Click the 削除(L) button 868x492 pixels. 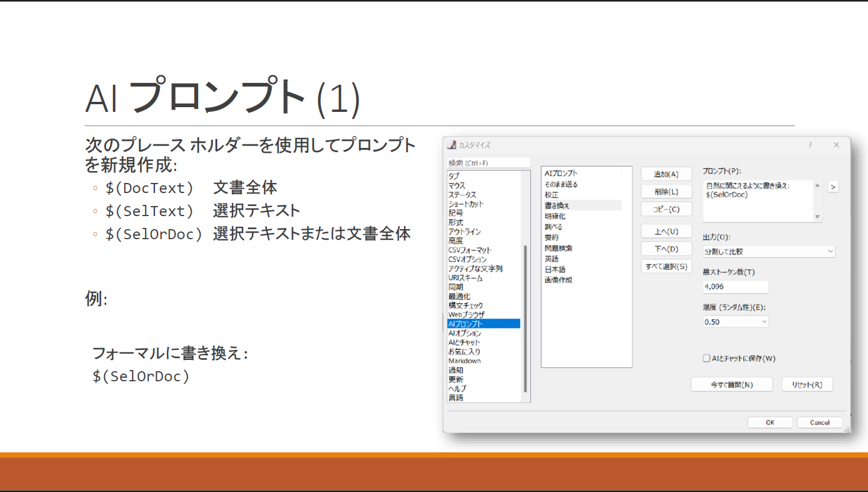point(666,191)
